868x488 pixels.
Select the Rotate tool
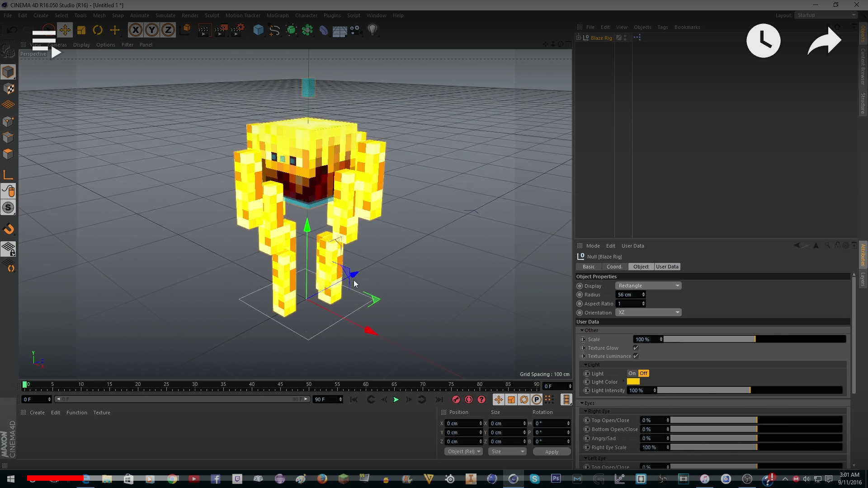[x=98, y=30]
